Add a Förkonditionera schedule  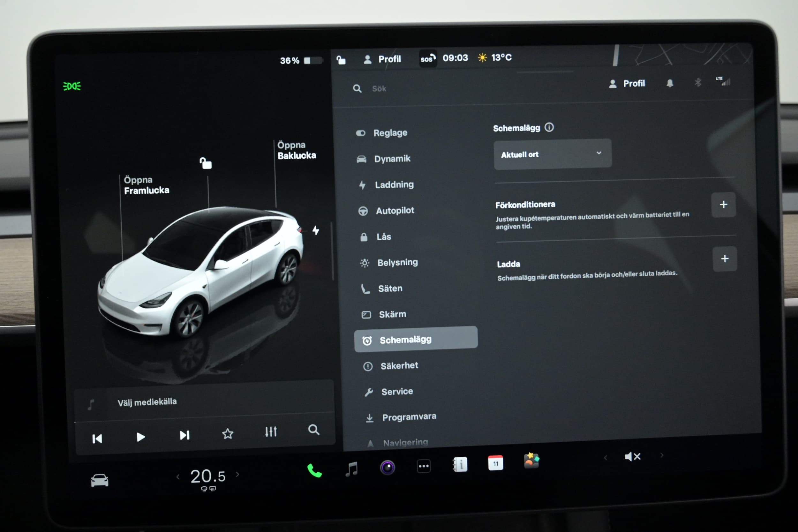pos(723,205)
